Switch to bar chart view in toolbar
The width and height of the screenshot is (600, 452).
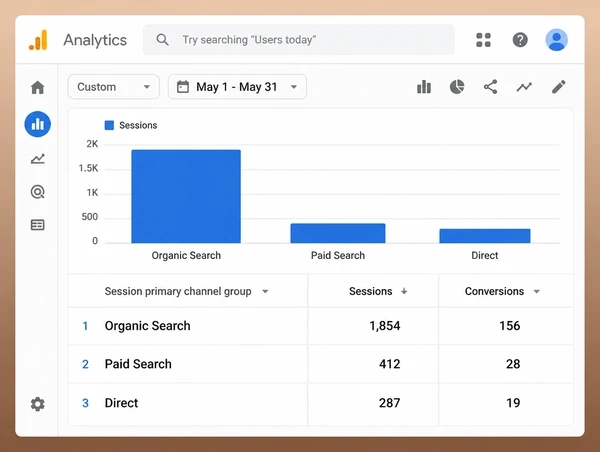[x=424, y=87]
